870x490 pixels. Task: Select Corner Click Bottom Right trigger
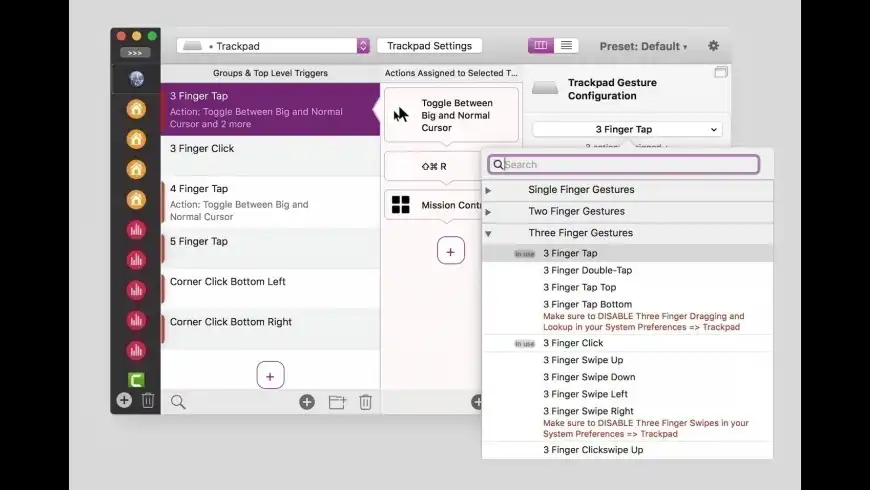(x=270, y=329)
